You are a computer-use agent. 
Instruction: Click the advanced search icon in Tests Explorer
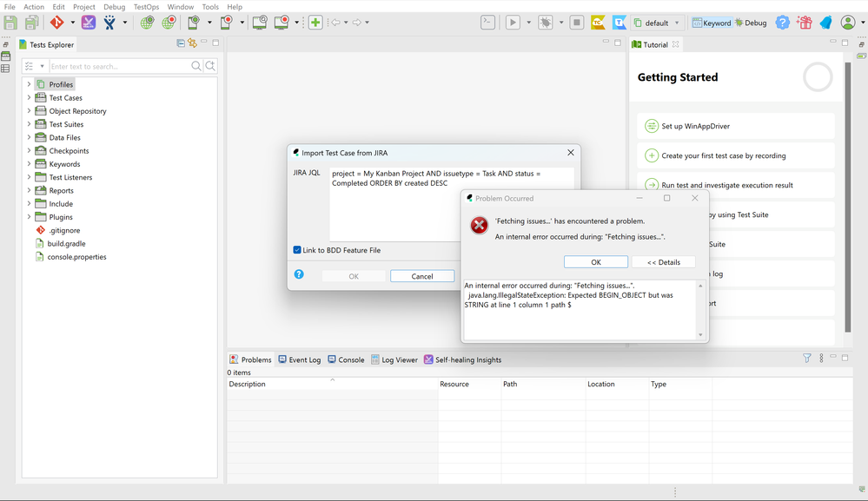tap(210, 66)
